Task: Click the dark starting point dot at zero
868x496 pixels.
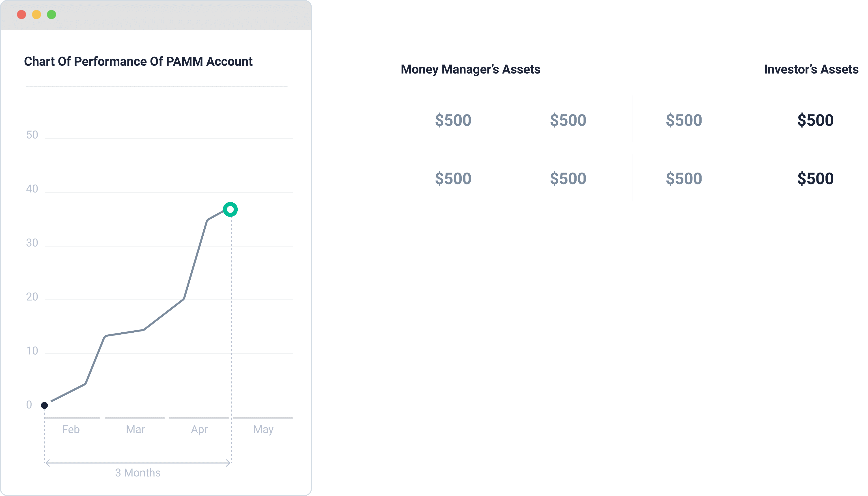Action: coord(44,405)
